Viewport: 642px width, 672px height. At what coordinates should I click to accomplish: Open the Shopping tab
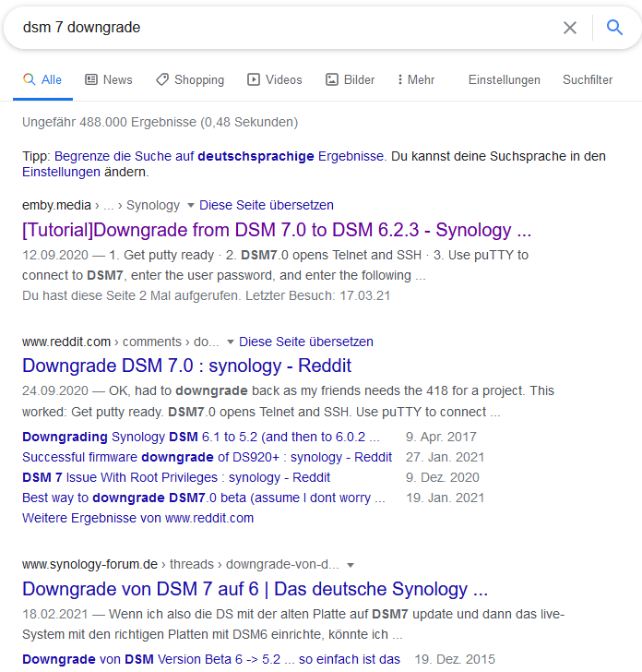[x=190, y=79]
